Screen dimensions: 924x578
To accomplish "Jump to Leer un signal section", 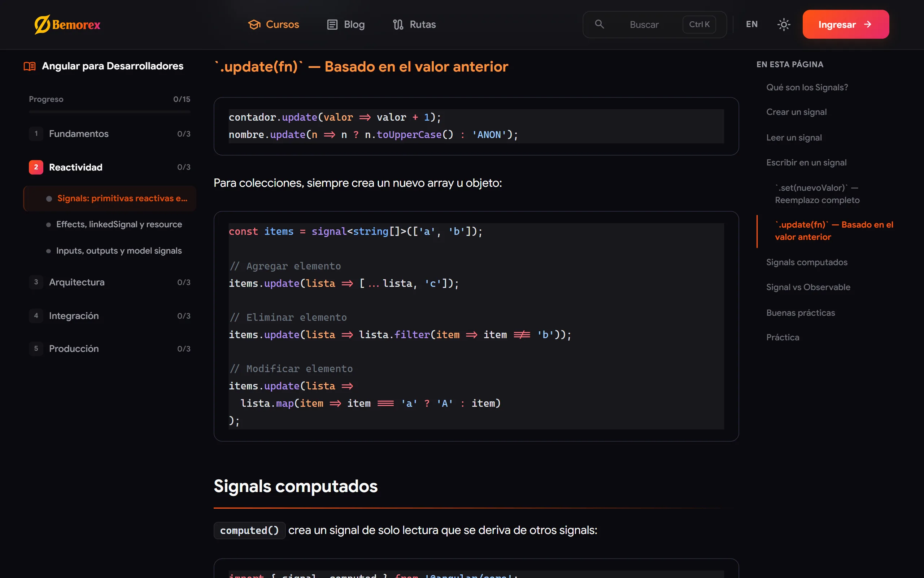I will tap(794, 138).
